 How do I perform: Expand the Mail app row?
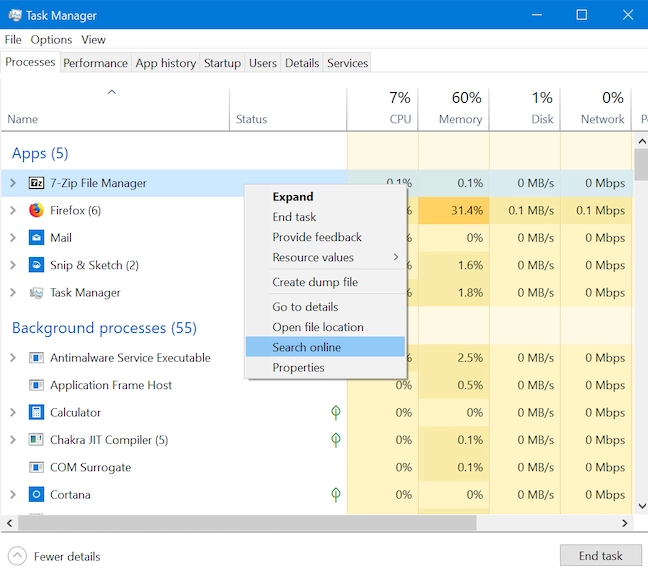pyautogui.click(x=13, y=238)
